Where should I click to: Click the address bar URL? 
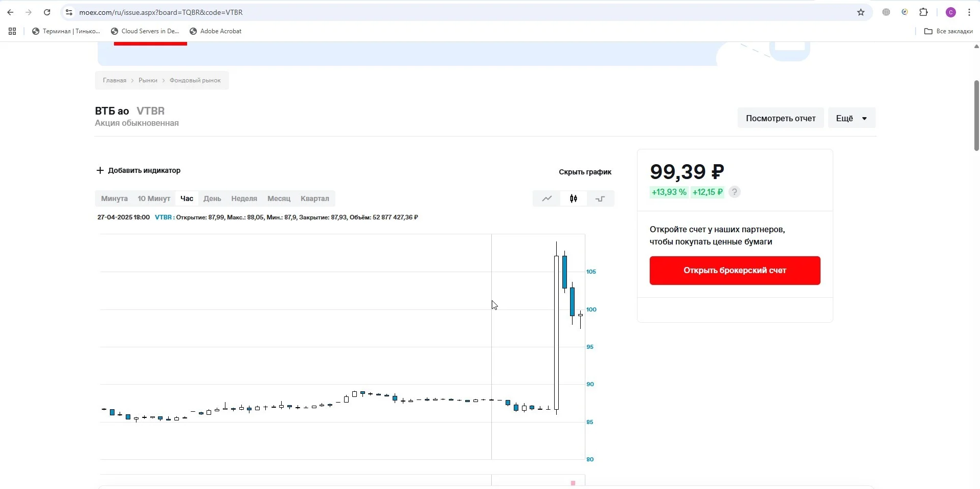161,12
